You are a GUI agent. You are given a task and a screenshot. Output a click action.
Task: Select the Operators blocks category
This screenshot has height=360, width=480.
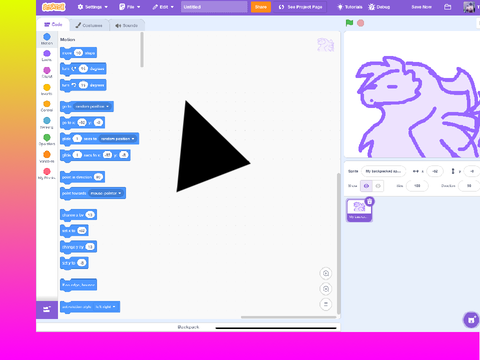pyautogui.click(x=47, y=140)
